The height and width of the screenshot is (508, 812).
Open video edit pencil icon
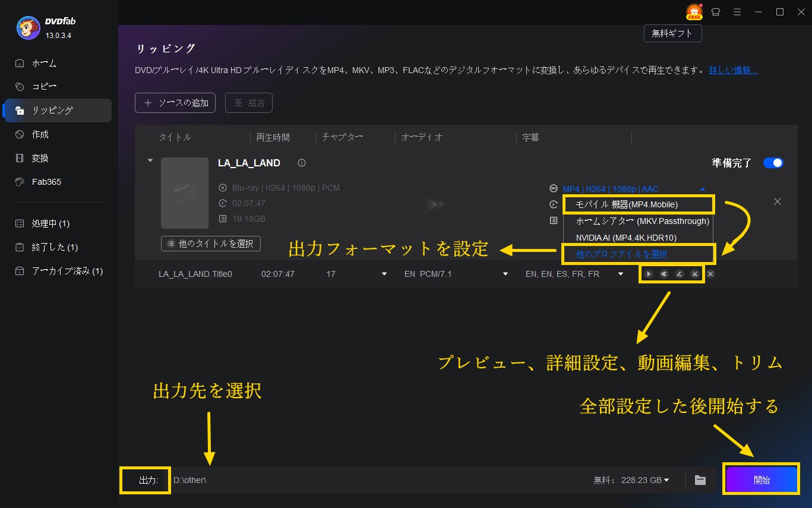tap(679, 274)
